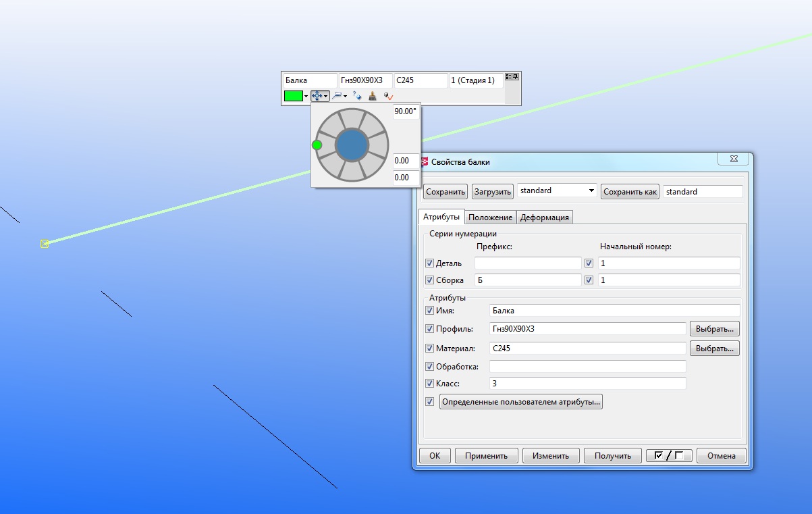The width and height of the screenshot is (812, 514).
Task: Click the inquire object question-mark icon
Action: [x=357, y=97]
